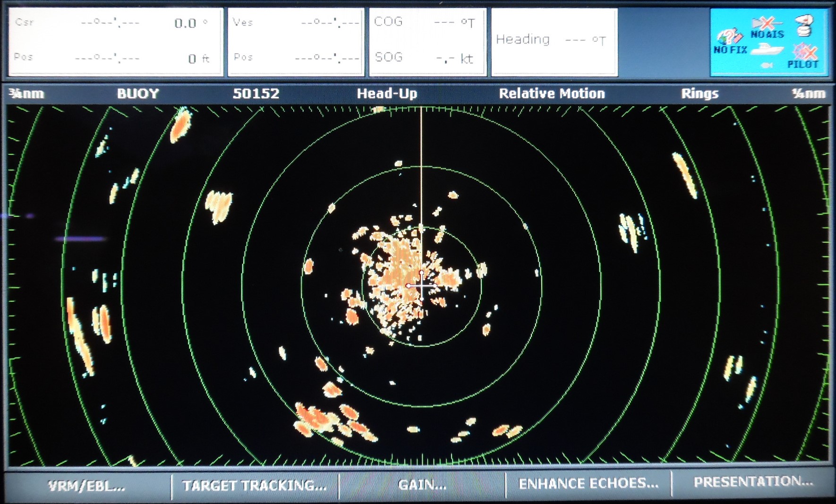Viewport: 836px width, 504px height.
Task: Expand the PRESENTATION... options
Action: pos(753,482)
